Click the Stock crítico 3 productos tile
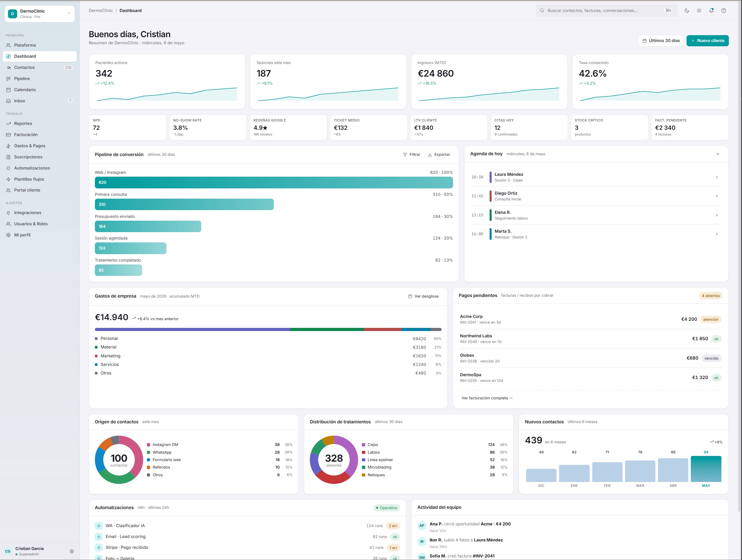This screenshot has width=742, height=560. tap(609, 127)
